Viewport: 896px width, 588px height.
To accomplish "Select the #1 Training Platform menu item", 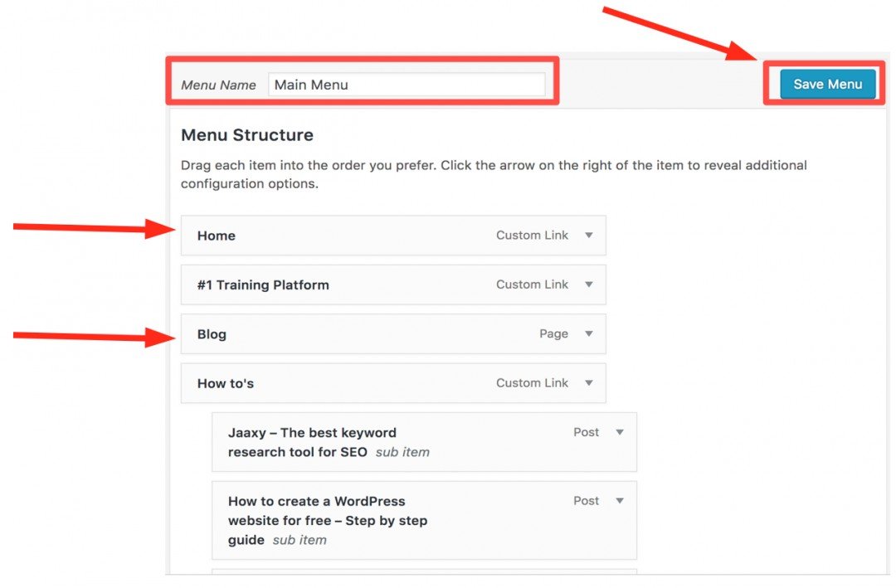I will pyautogui.click(x=263, y=284).
